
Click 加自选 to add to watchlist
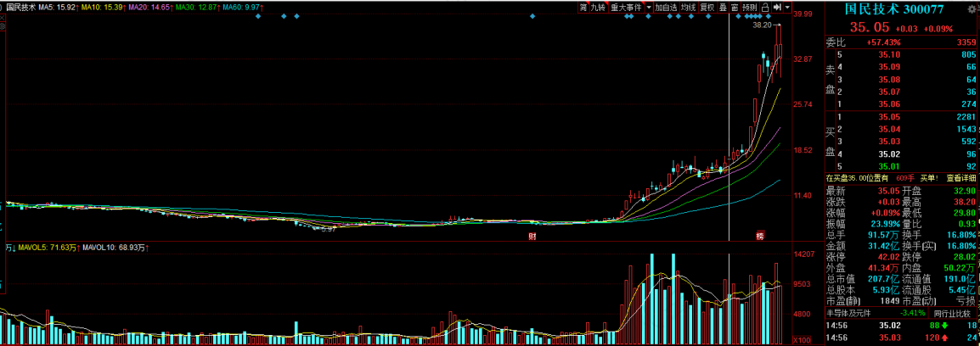667,7
